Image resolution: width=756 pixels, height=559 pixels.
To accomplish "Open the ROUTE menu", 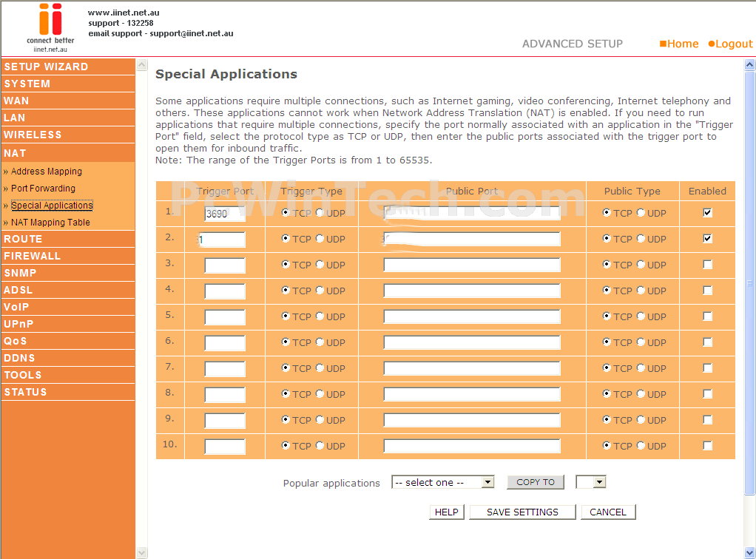I will coord(68,239).
